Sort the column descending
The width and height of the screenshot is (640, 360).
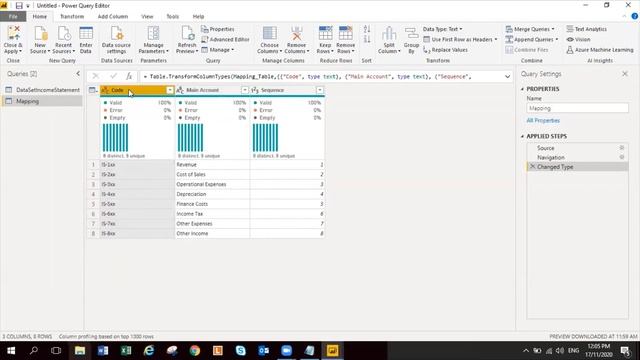point(367,40)
